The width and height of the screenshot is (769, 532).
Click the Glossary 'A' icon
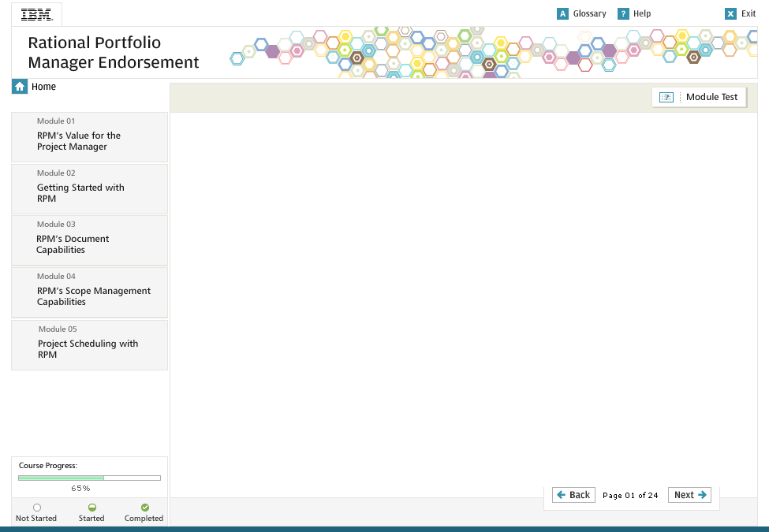point(562,13)
